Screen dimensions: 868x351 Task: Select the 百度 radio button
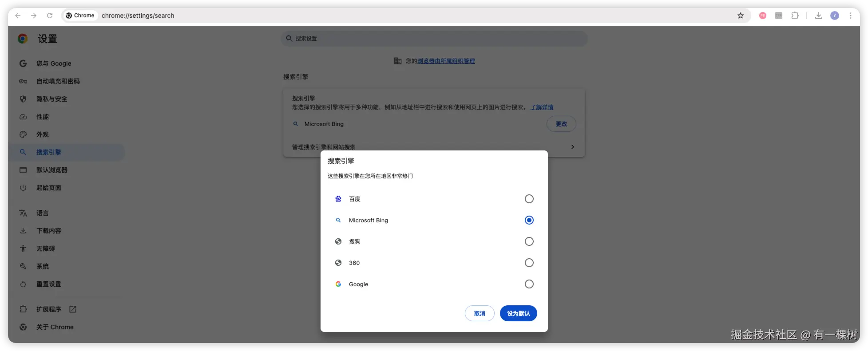[529, 199]
